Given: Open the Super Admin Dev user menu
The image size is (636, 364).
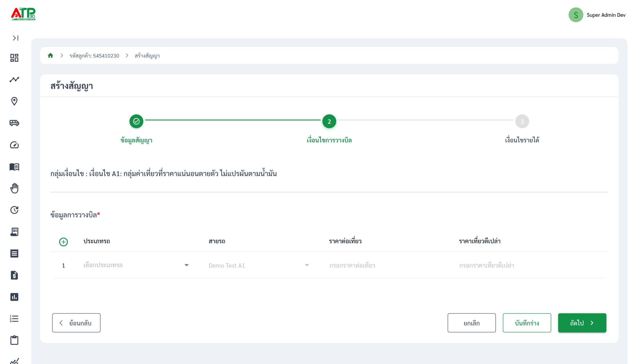Looking at the screenshot, I should pyautogui.click(x=597, y=15).
